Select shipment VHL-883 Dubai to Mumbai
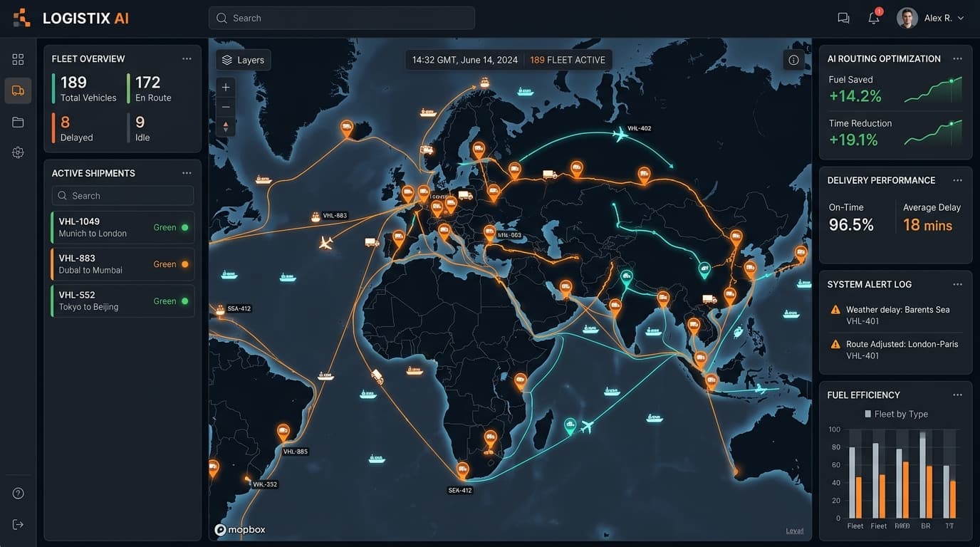 pyautogui.click(x=123, y=264)
